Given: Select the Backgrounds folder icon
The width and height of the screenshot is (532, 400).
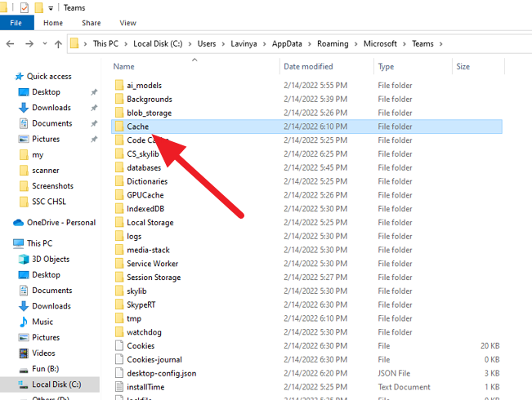Looking at the screenshot, I should (119, 99).
